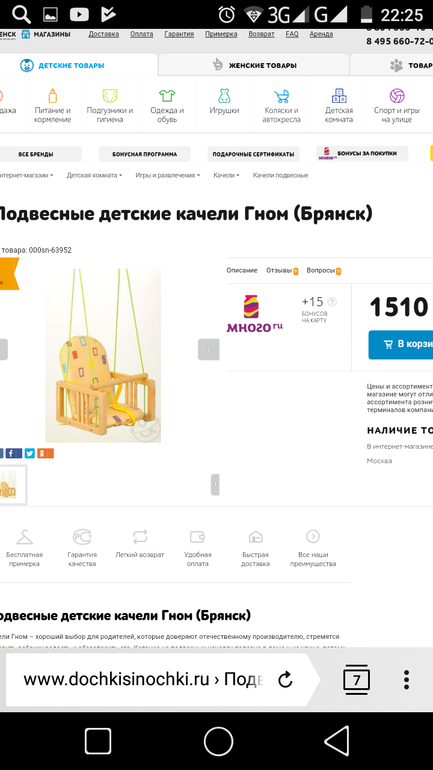Tap the browser address bar URL
The height and width of the screenshot is (770, 433).
(143, 680)
